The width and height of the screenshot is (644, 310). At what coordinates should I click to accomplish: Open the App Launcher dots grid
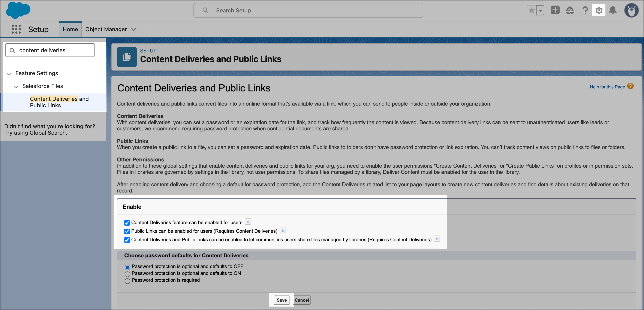tap(16, 29)
